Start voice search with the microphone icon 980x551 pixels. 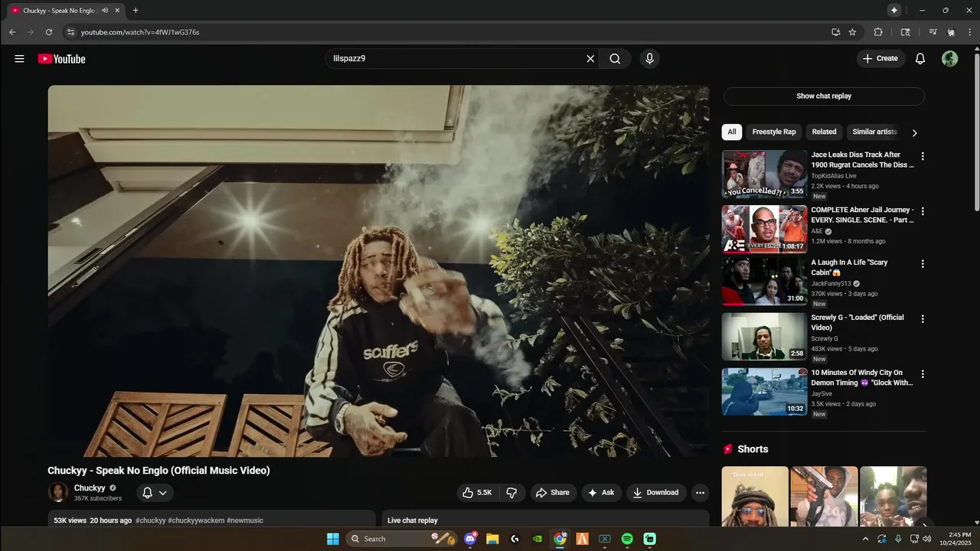click(x=649, y=59)
